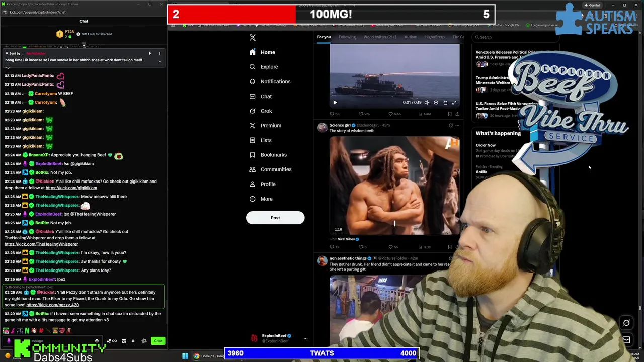Open kick.com/pezzy_420 link in chat

(52, 305)
